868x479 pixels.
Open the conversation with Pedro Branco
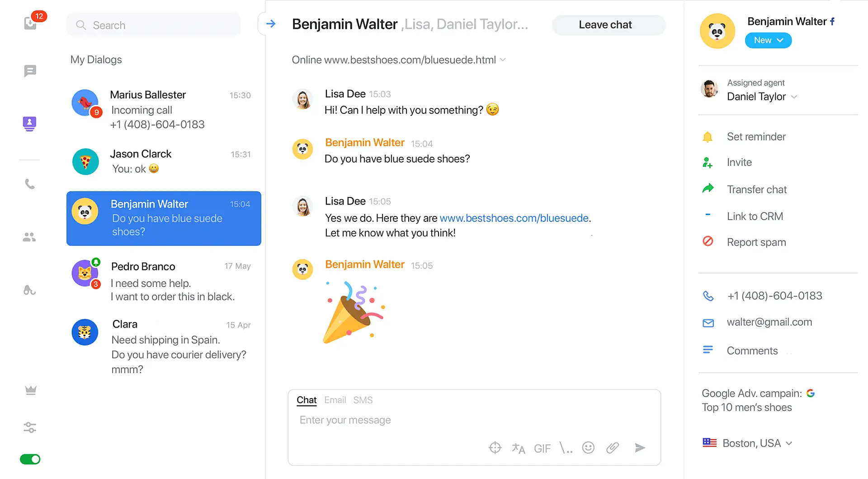click(x=164, y=280)
